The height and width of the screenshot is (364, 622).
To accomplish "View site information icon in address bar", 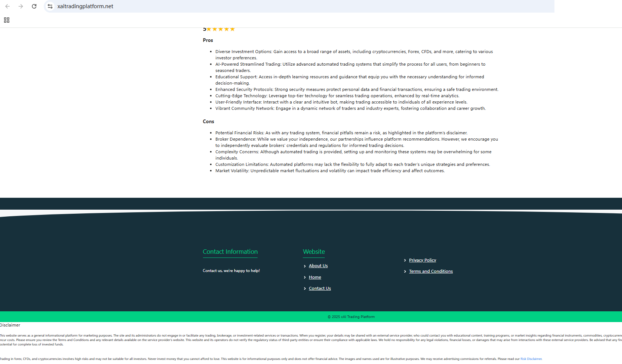I will (50, 6).
